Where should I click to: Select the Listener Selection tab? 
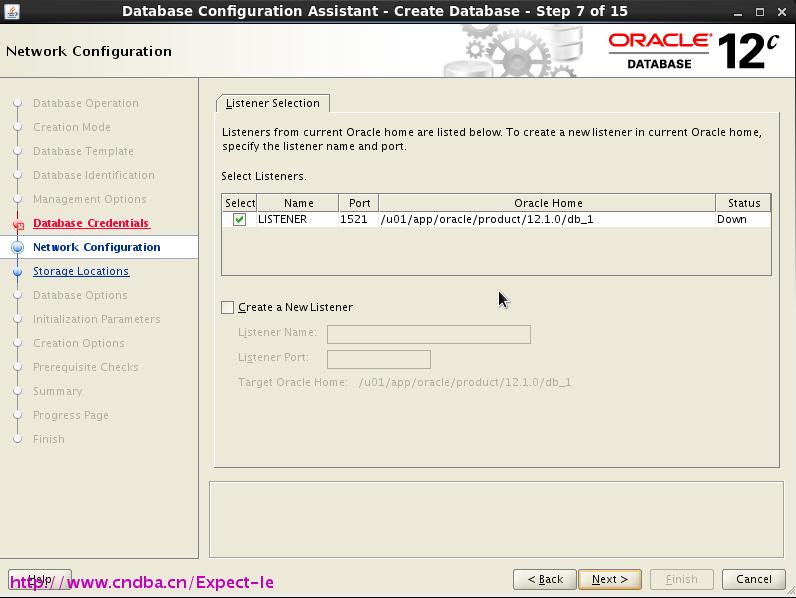point(273,103)
